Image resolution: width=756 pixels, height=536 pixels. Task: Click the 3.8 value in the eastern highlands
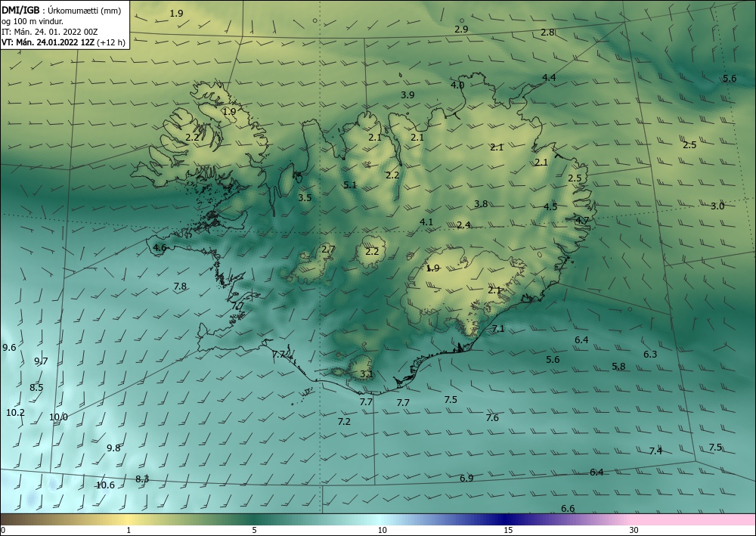pos(481,203)
